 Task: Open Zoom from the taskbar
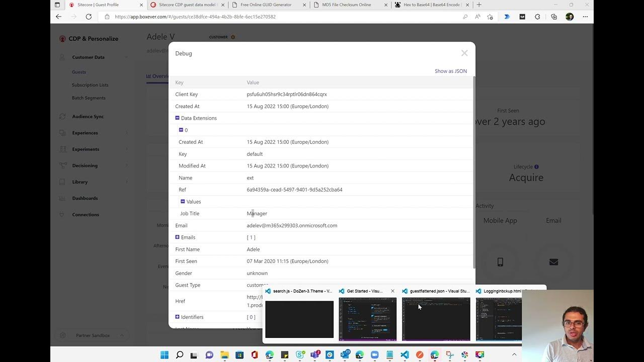tap(374, 355)
